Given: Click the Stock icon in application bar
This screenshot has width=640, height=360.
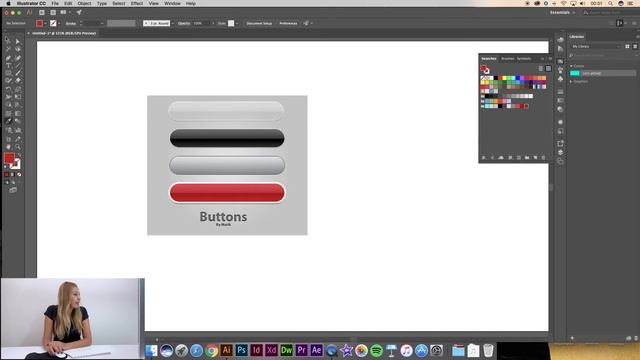Looking at the screenshot, I should (53, 13).
